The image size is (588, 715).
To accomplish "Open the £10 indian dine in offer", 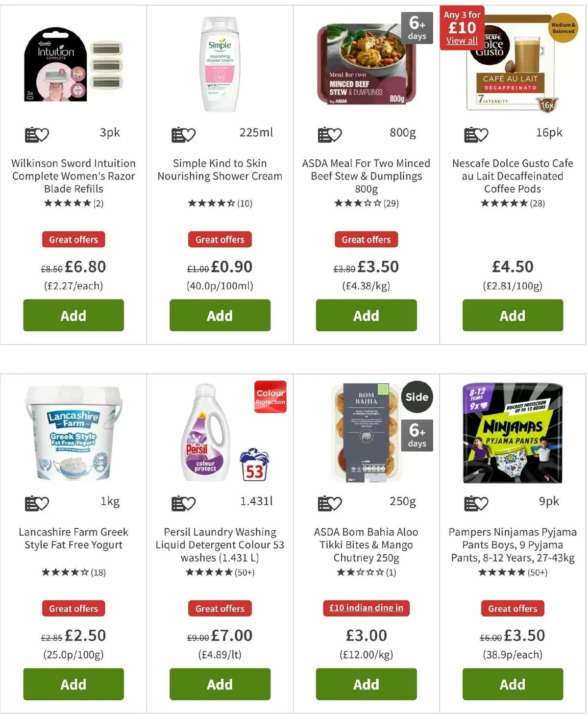I will 366,608.
